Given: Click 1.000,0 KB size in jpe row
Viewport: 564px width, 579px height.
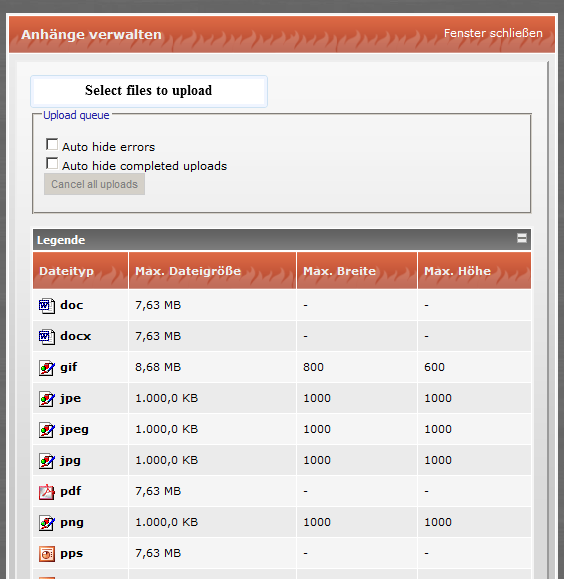Looking at the screenshot, I should coord(167,398).
